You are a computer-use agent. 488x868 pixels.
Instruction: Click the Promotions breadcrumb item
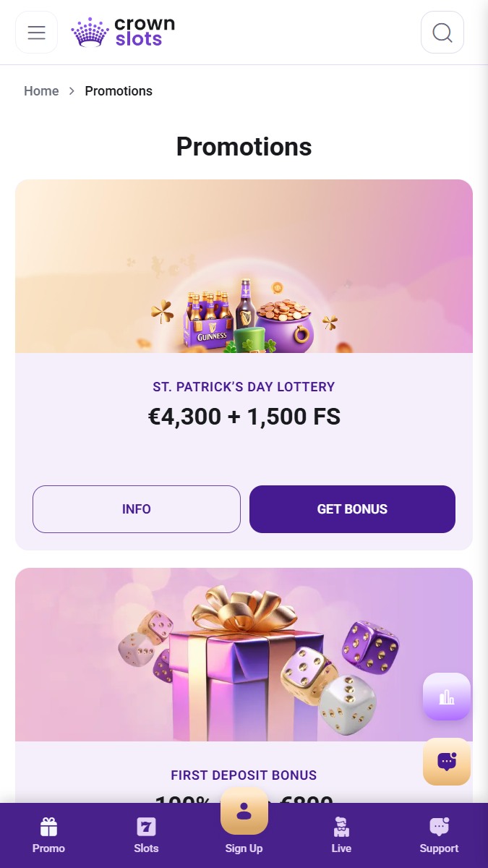pyautogui.click(x=119, y=91)
